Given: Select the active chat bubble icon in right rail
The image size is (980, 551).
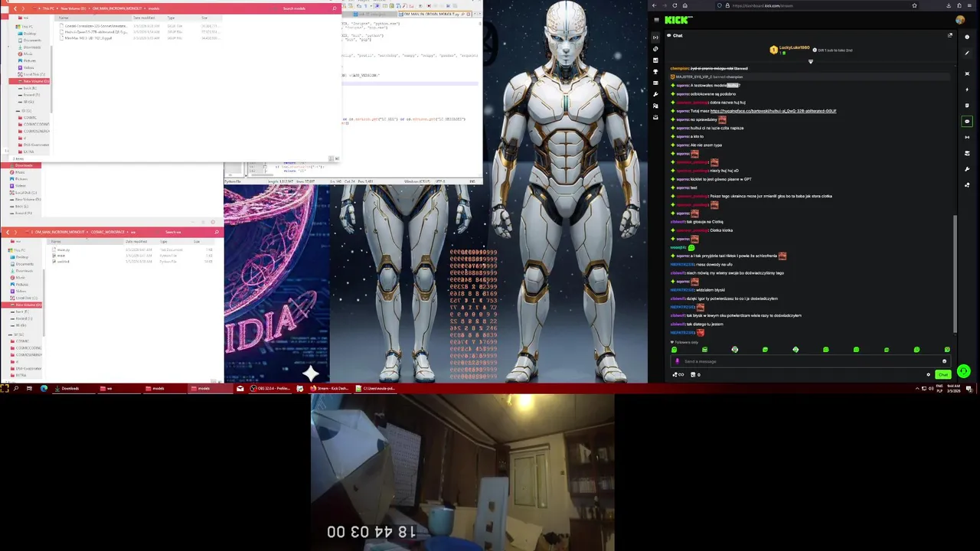Looking at the screenshot, I should pos(967,121).
